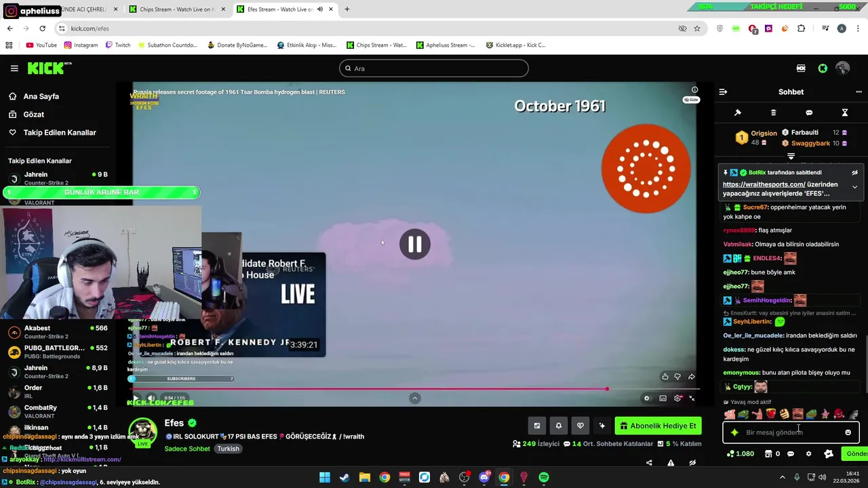Share stream icon under viewer stats
This screenshot has width=868, height=488.
pyautogui.click(x=649, y=463)
